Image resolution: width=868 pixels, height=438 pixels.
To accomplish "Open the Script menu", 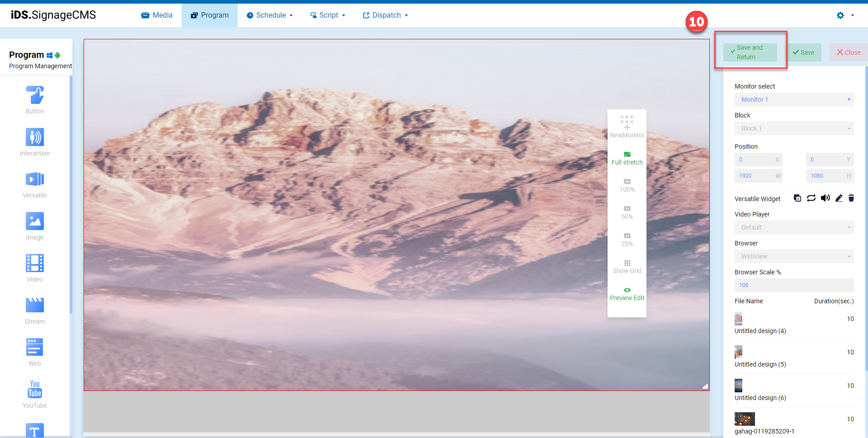I will click(328, 15).
